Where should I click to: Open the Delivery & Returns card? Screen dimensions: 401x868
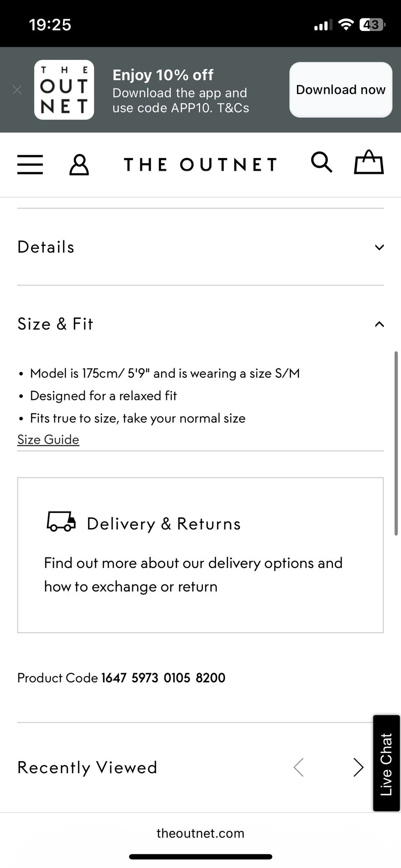click(x=200, y=555)
